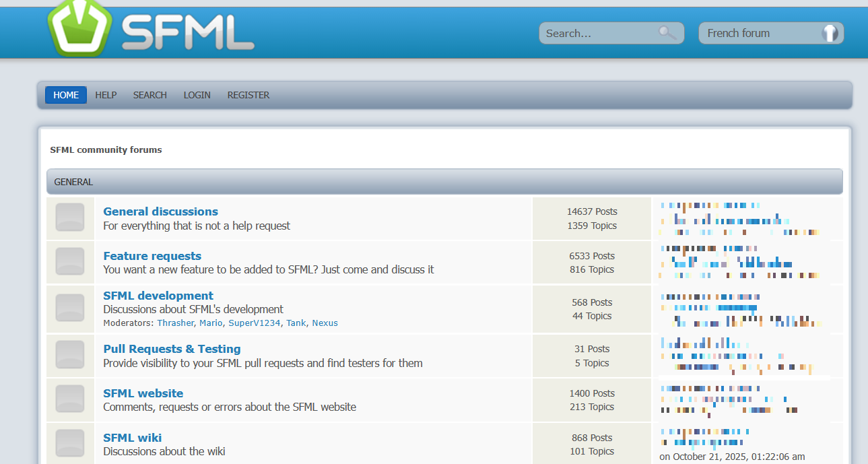Screen dimensions: 868x464
Task: Go to the SEARCH menu item
Action: (149, 95)
